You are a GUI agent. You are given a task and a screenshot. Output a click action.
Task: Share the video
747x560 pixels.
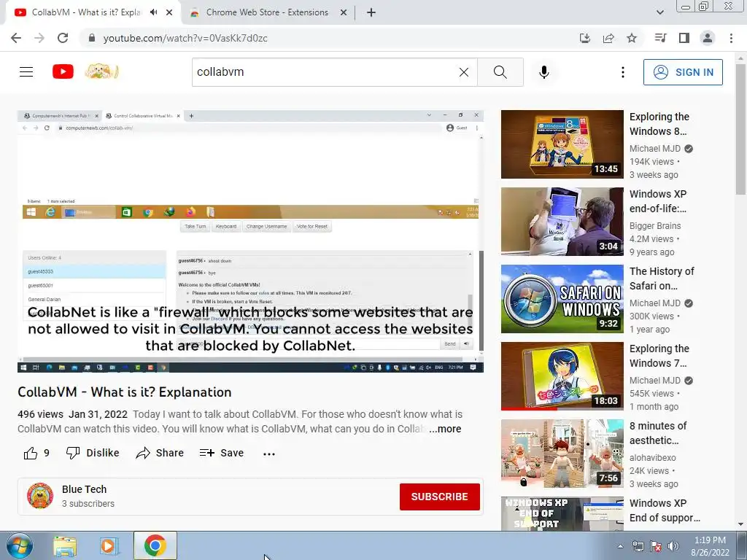(160, 453)
